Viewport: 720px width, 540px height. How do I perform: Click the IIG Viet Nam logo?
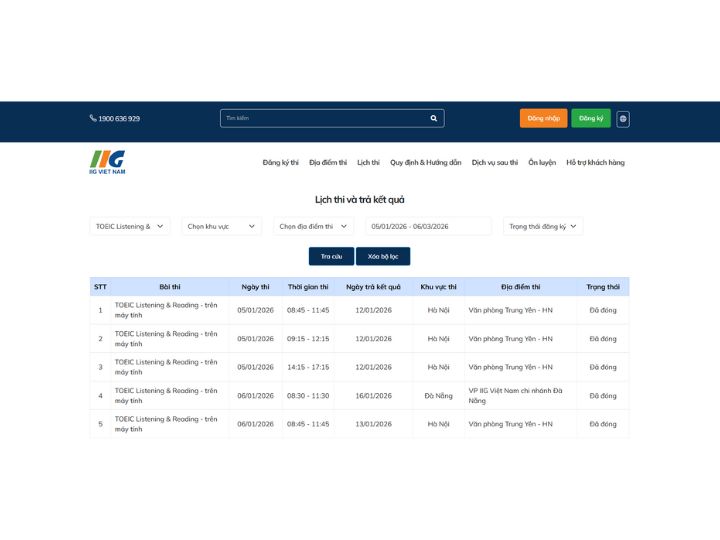[x=107, y=162]
